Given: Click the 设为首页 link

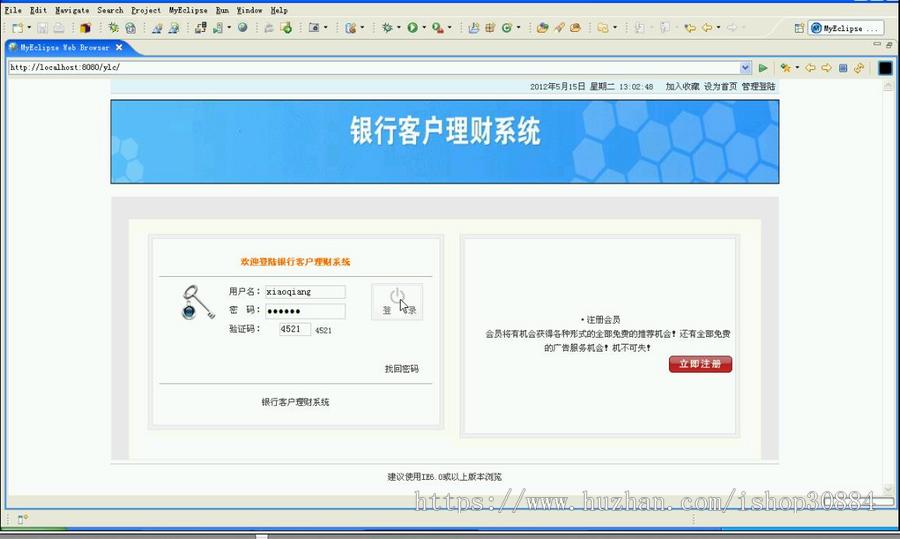Looking at the screenshot, I should coord(720,87).
